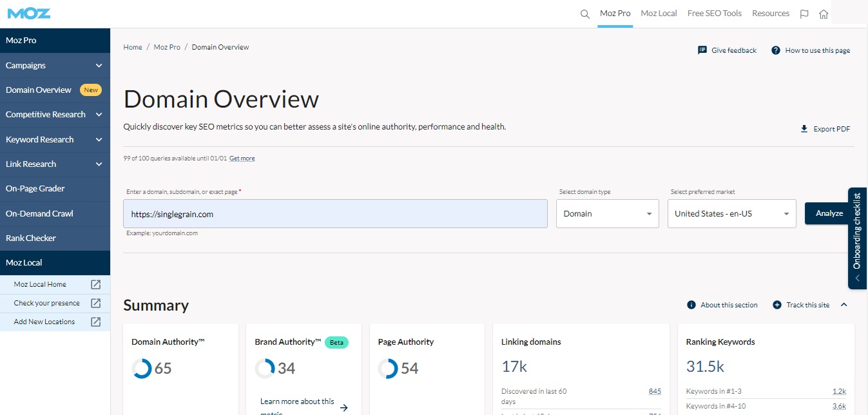
Task: Switch to the Moz Pro top tab
Action: pyautogui.click(x=615, y=14)
